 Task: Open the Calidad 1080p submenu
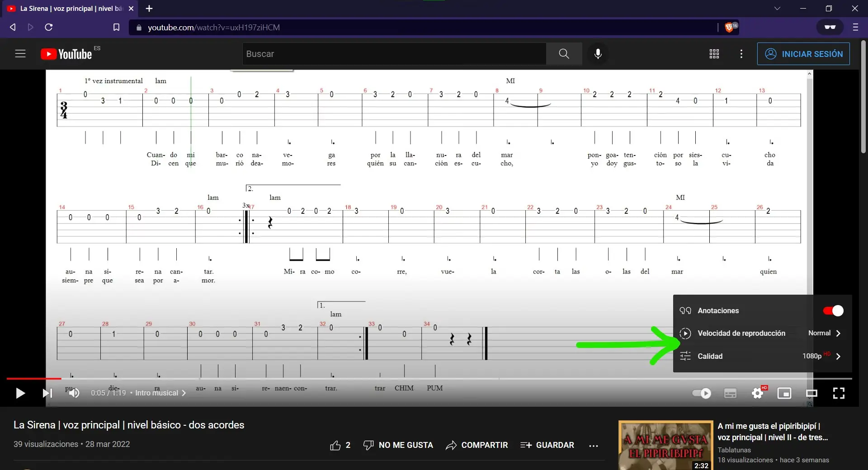[x=762, y=356]
